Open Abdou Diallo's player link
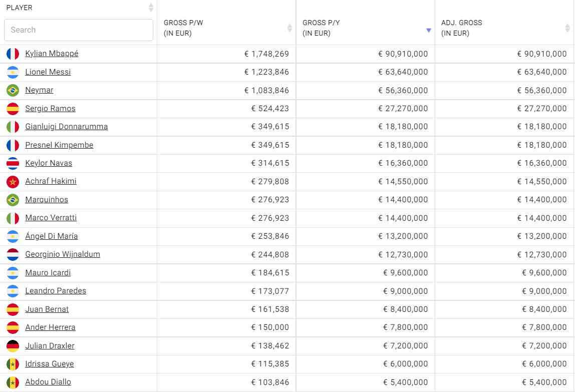The height and width of the screenshot is (392, 575). tap(48, 381)
